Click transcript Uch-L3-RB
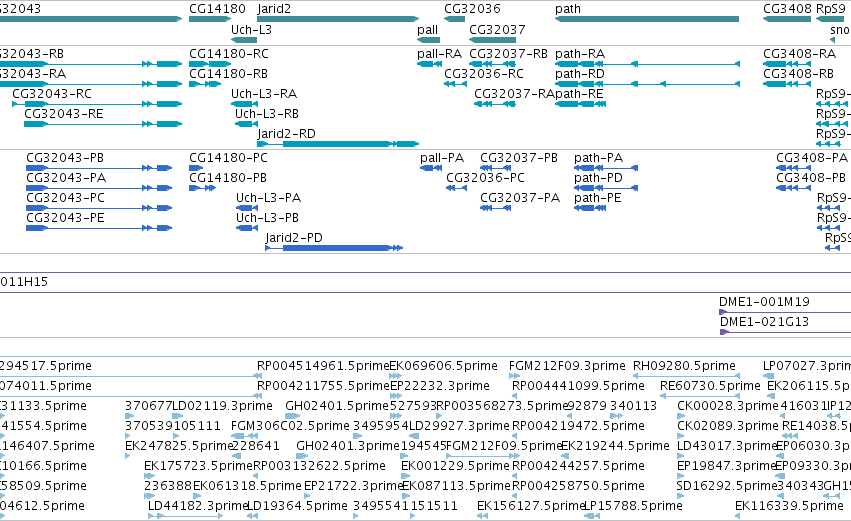 coord(266,114)
